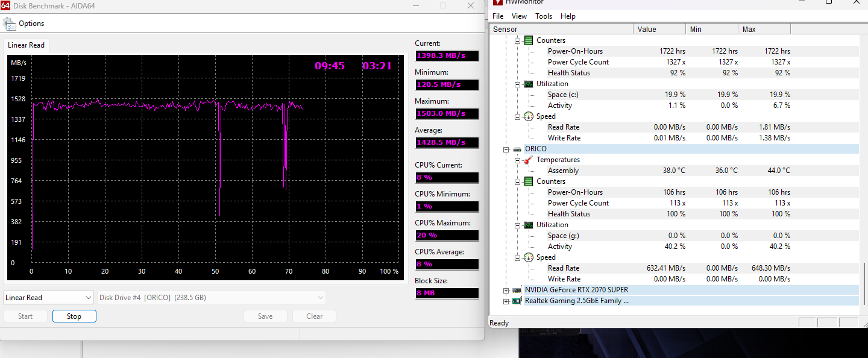Viewport: 868px width, 358px height.
Task: Click the Maximum 1503.0 MB/s value
Action: (x=447, y=113)
